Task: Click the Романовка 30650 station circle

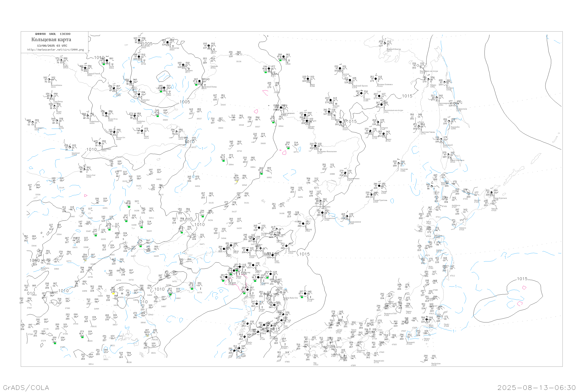Action: [139, 40]
